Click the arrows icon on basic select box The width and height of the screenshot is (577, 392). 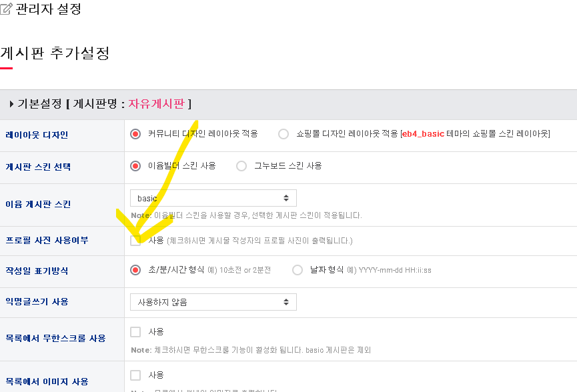click(286, 198)
